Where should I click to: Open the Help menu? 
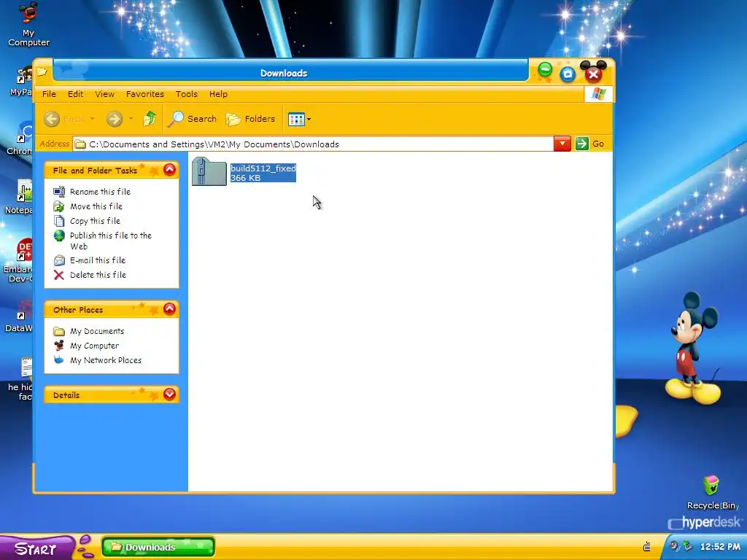(218, 94)
